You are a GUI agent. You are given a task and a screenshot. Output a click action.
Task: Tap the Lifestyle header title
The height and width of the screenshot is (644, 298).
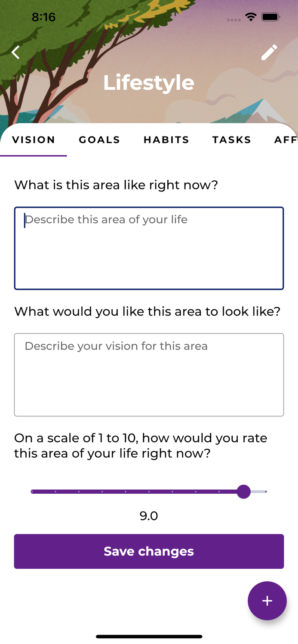click(x=149, y=82)
